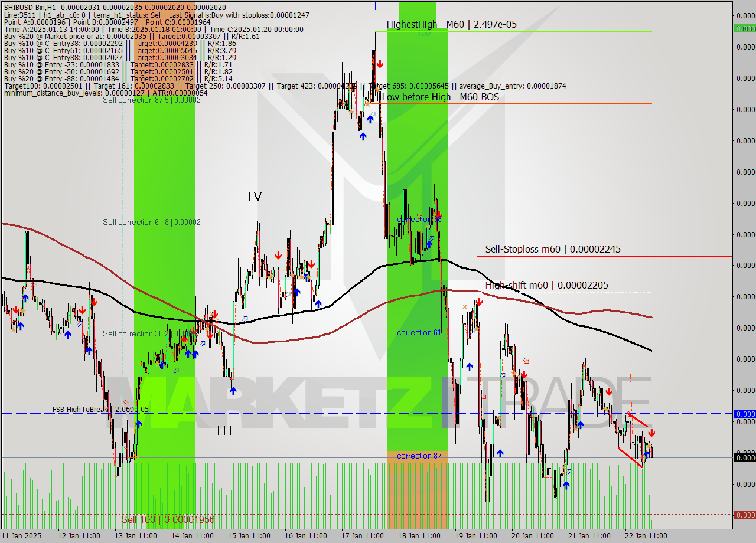Viewport: 756px width, 543px height.
Task: Click the '13 Jan 11:00' time axis label
Action: click(135, 536)
